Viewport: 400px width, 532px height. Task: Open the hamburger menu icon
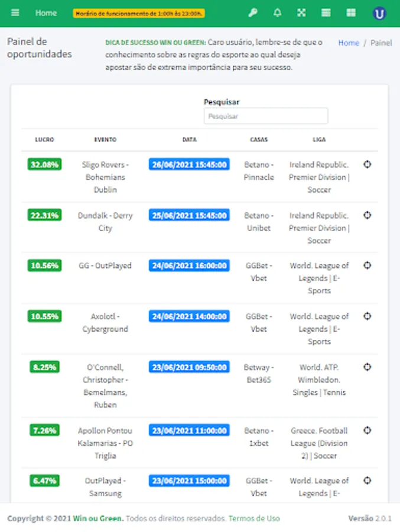click(15, 13)
